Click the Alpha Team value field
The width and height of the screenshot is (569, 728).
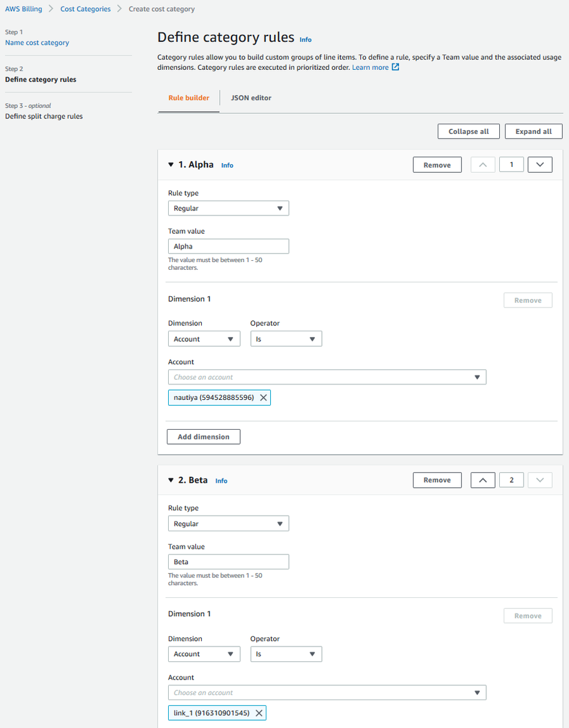point(228,247)
